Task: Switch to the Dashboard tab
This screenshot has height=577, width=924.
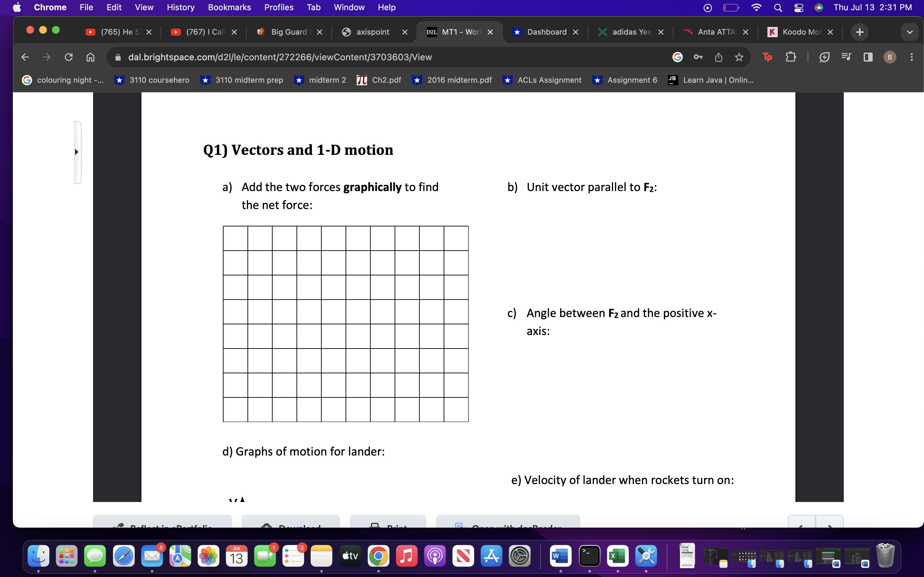Action: pos(546,32)
